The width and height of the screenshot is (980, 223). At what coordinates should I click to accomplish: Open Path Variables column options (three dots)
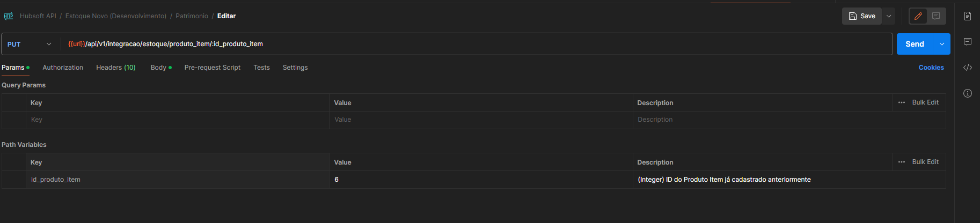[x=902, y=162]
